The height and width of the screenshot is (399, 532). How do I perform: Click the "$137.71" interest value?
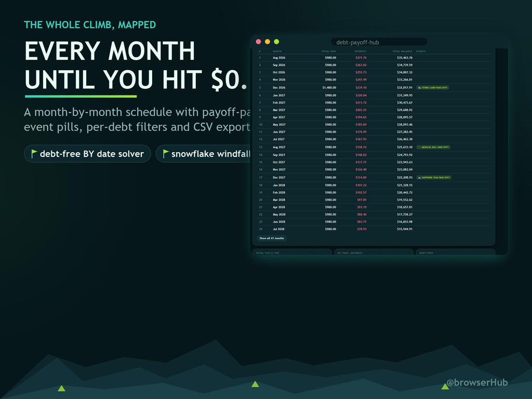[x=361, y=162]
